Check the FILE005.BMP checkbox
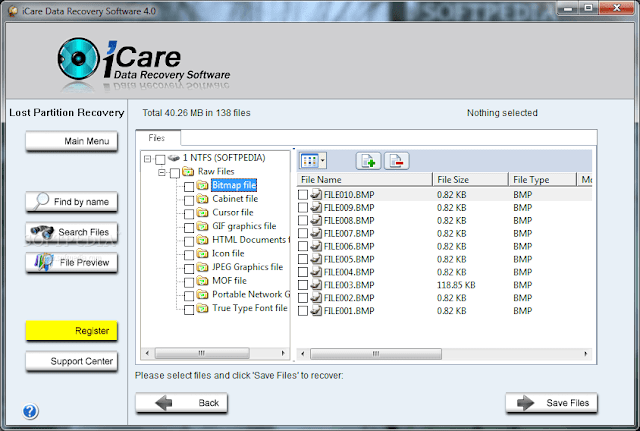 (303, 259)
